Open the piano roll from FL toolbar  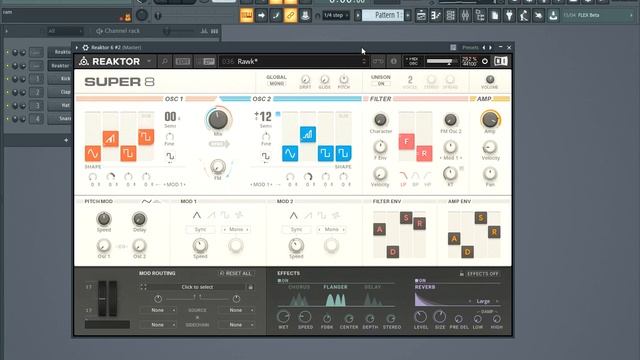(x=436, y=16)
